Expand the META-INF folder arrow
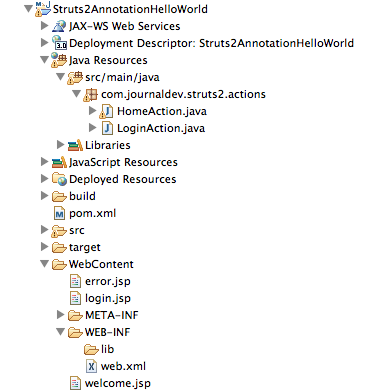Viewport: 371px width, 392px height. tap(60, 315)
